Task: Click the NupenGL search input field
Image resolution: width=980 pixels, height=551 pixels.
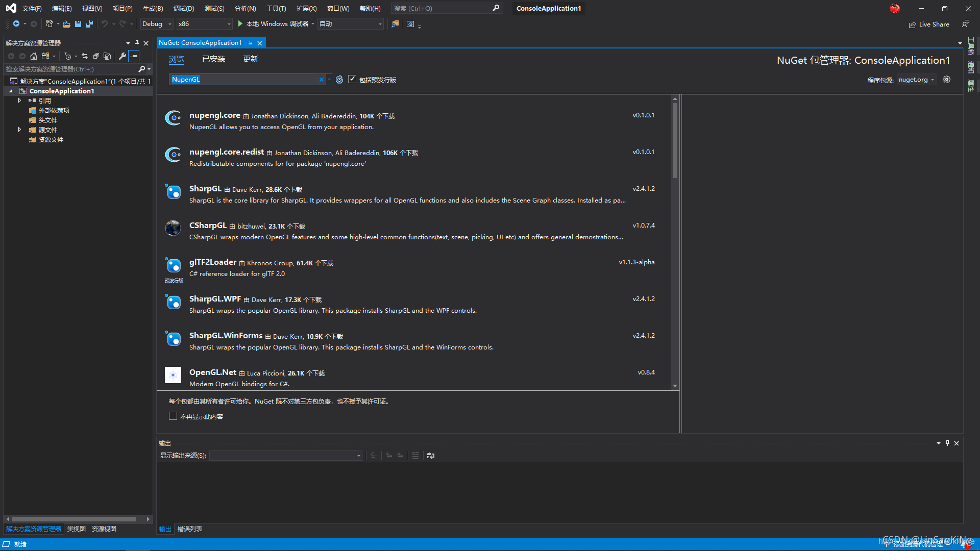Action: click(x=244, y=80)
